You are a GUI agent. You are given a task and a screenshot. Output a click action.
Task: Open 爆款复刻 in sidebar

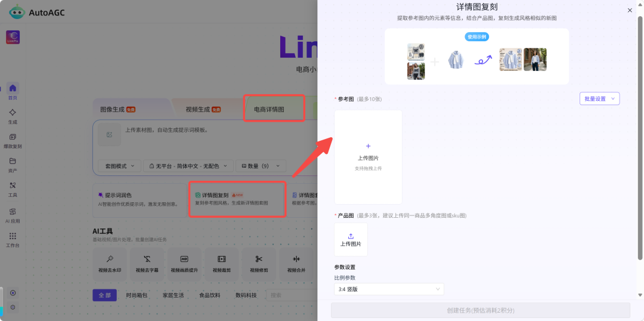[x=13, y=141]
